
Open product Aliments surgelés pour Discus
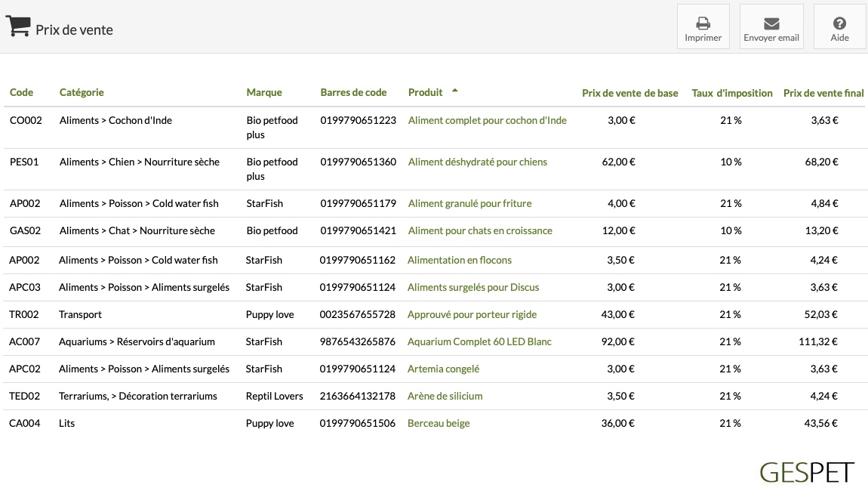(473, 287)
